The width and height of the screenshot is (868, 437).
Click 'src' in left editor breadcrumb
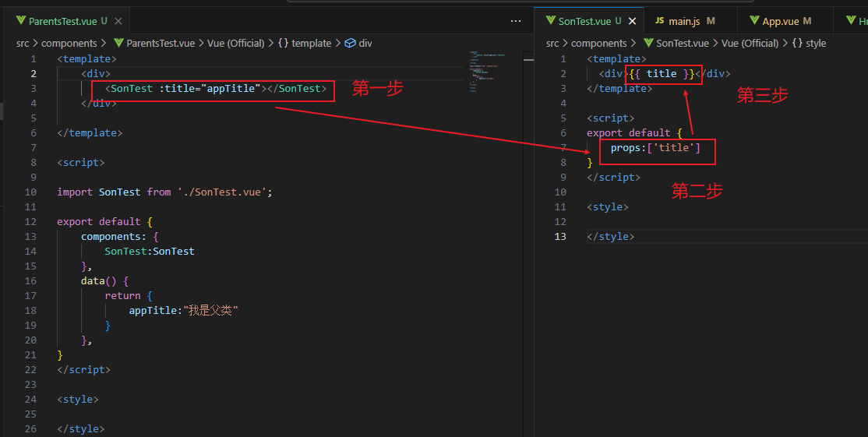pyautogui.click(x=23, y=43)
